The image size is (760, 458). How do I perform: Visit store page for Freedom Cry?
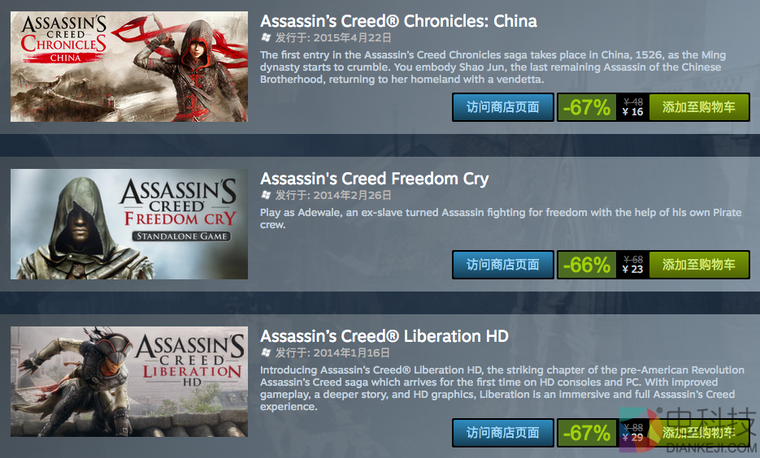pos(503,264)
